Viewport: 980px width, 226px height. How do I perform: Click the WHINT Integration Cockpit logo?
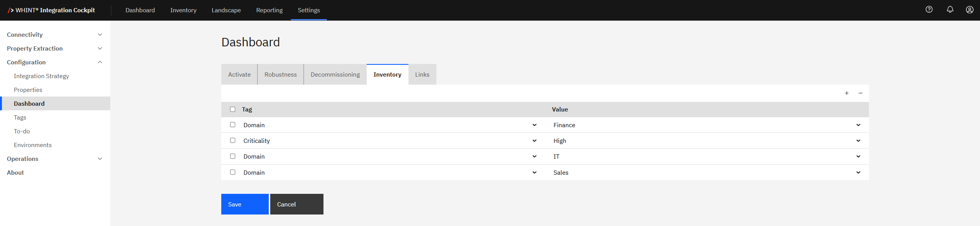pos(51,10)
